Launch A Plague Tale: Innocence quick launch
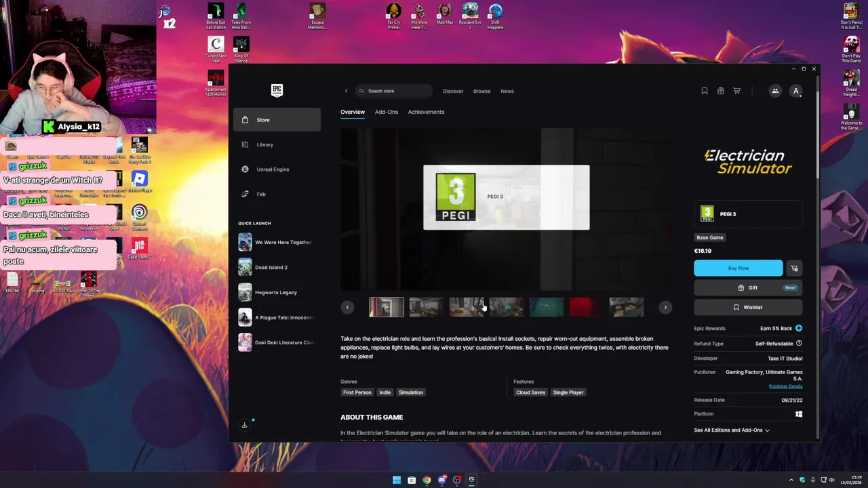This screenshot has height=488, width=868. 277,317
